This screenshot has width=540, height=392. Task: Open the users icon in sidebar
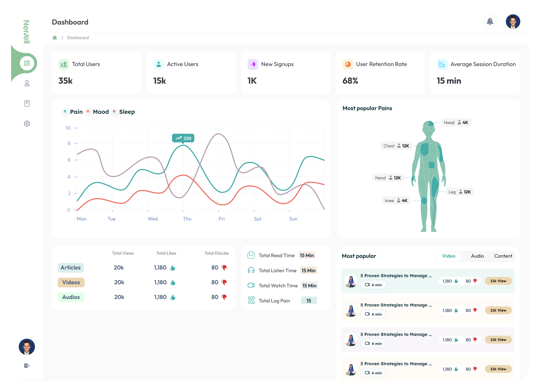27,83
